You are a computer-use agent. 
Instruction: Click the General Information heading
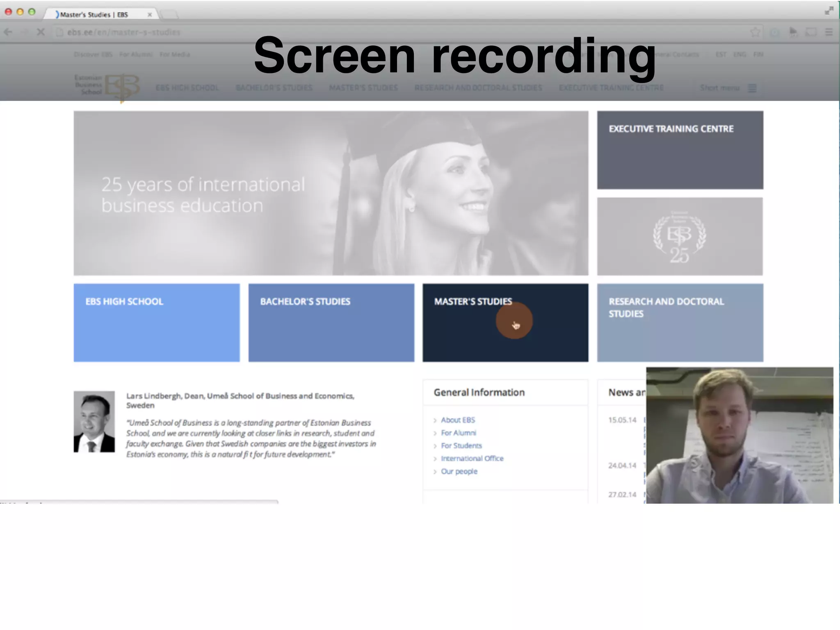coord(479,393)
